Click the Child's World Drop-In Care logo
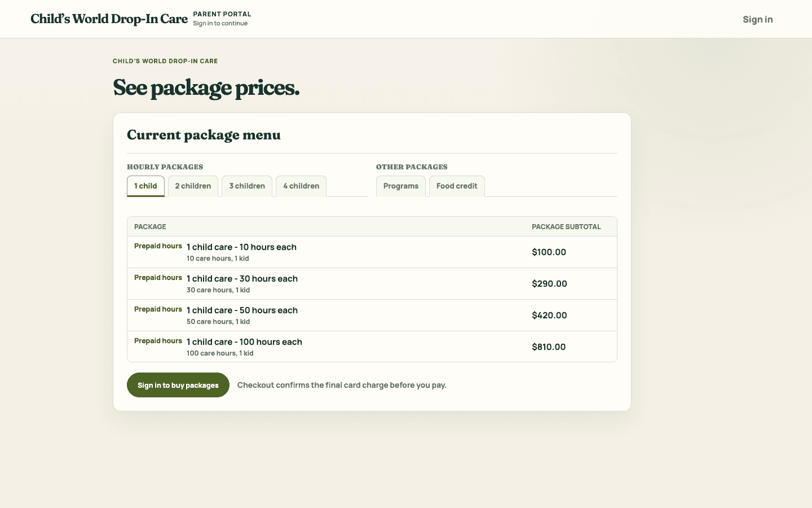The height and width of the screenshot is (508, 812). tap(109, 19)
